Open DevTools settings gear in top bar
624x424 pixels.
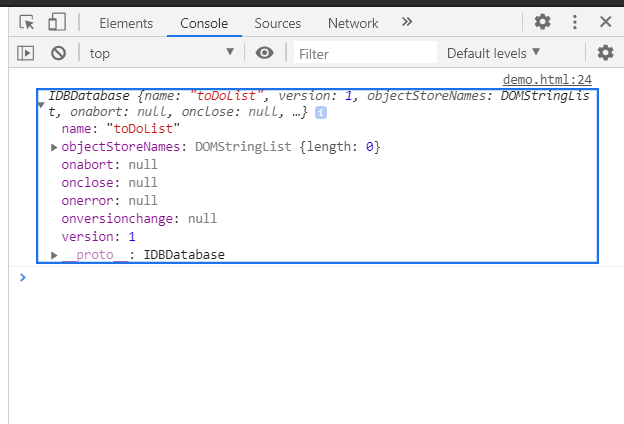[542, 22]
